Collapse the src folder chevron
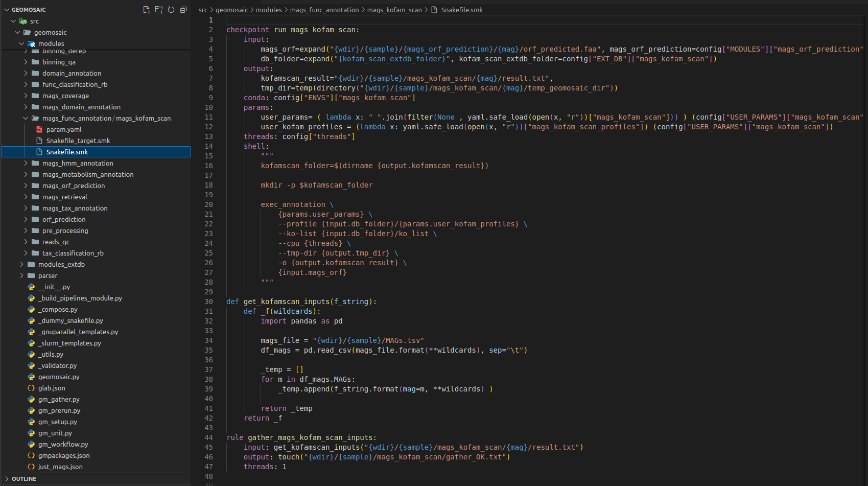 click(x=13, y=21)
